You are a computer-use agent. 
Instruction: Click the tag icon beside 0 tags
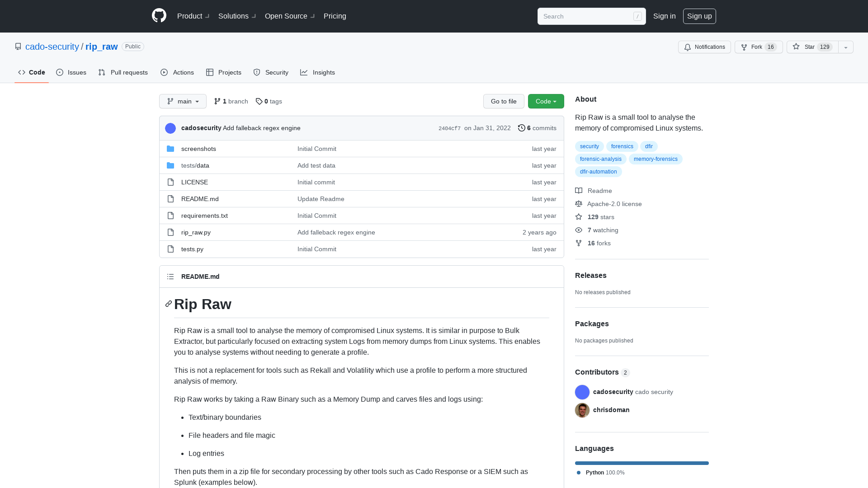pos(259,101)
